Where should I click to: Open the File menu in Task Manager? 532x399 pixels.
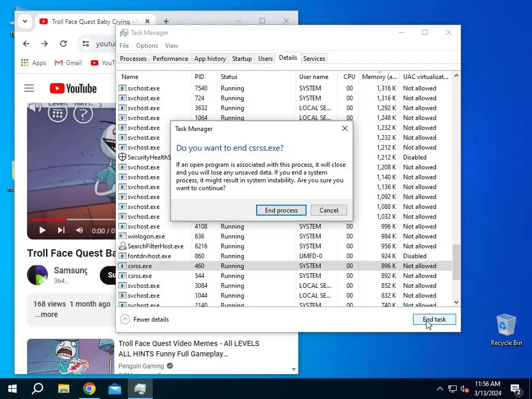pos(124,46)
